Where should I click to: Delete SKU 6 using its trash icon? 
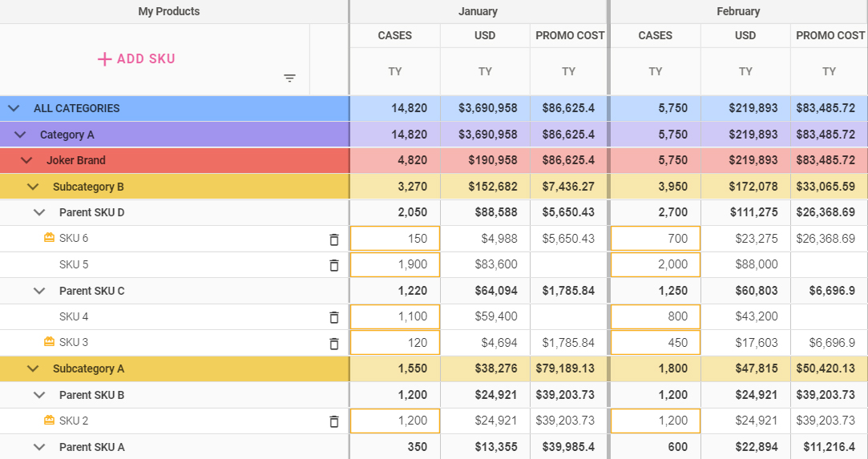334,239
